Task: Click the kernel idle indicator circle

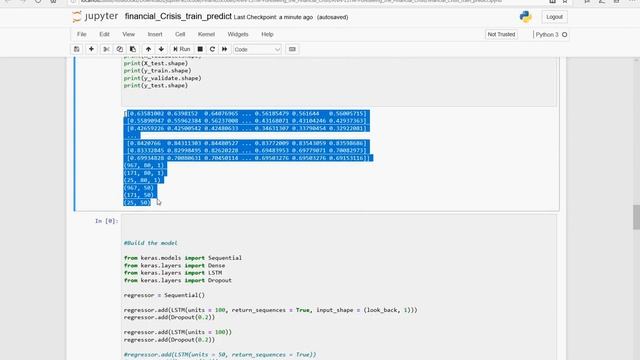Action: (x=564, y=35)
